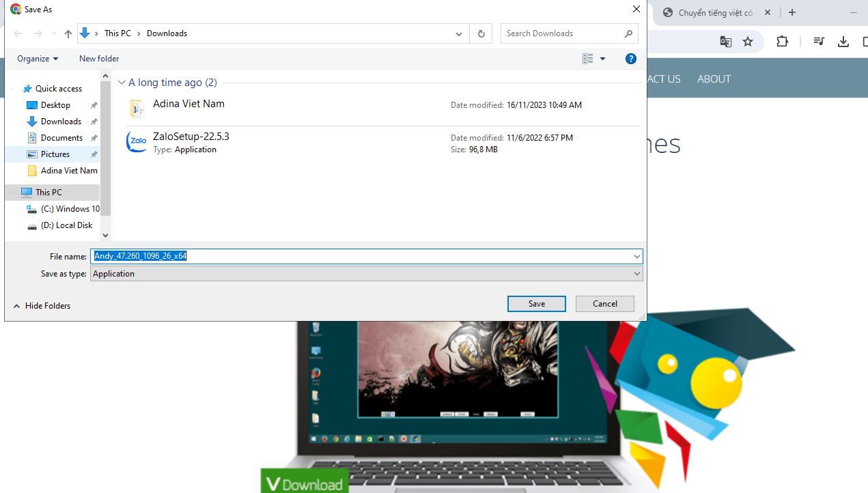Open the Save As help icon
868x493 pixels.
pyautogui.click(x=631, y=59)
